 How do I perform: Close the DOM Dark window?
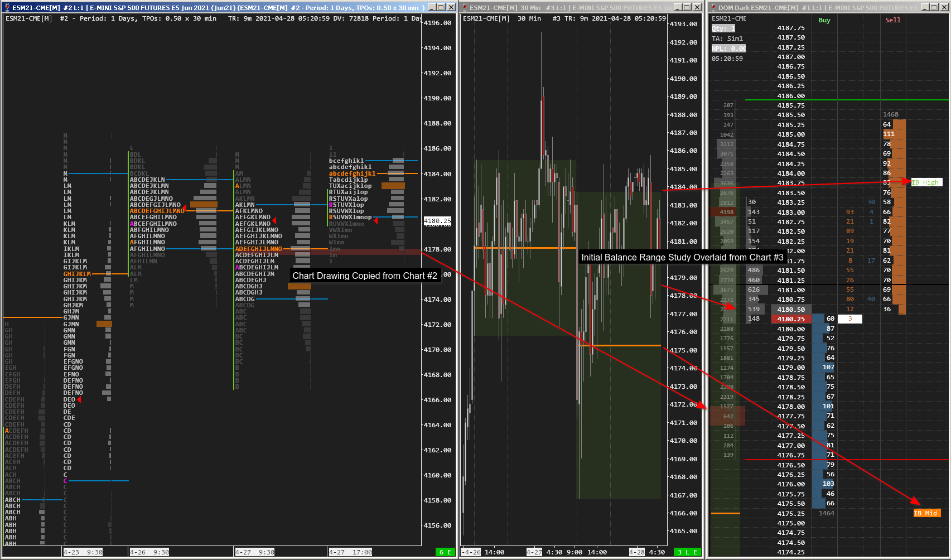(943, 7)
